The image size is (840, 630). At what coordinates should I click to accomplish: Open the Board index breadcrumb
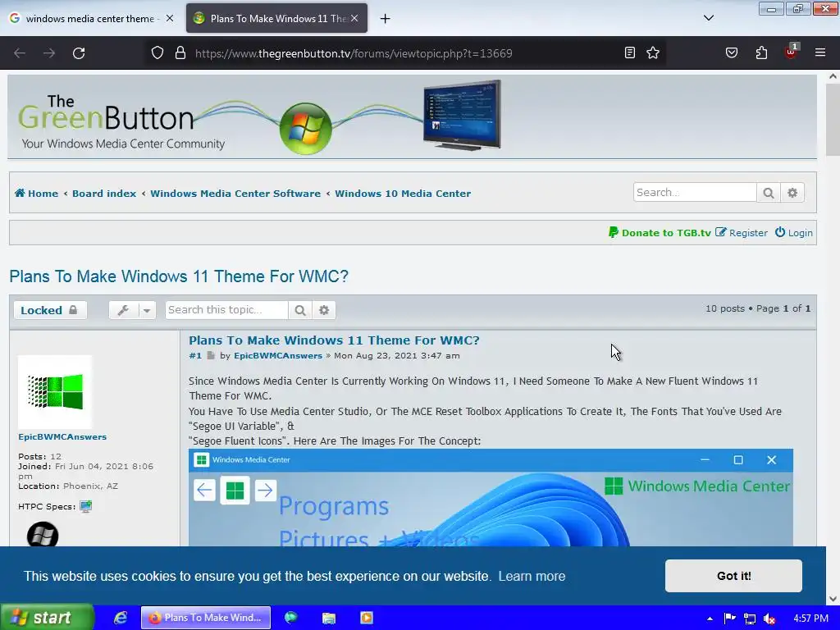104,194
